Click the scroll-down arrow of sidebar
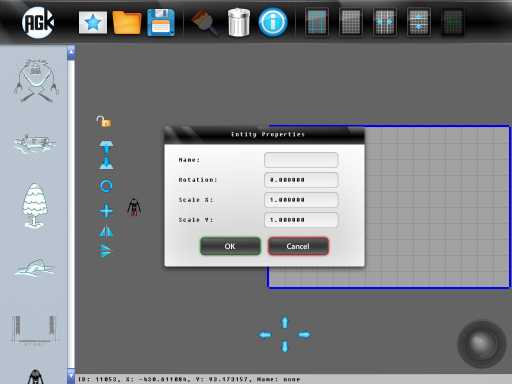This screenshot has width=512, height=384. click(x=71, y=375)
